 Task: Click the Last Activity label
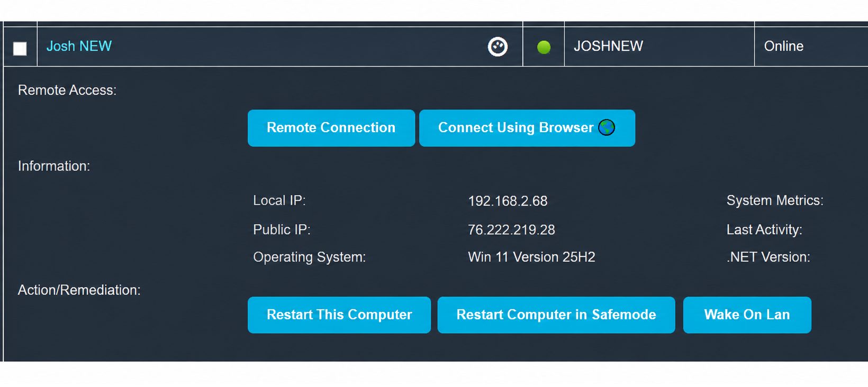(764, 229)
